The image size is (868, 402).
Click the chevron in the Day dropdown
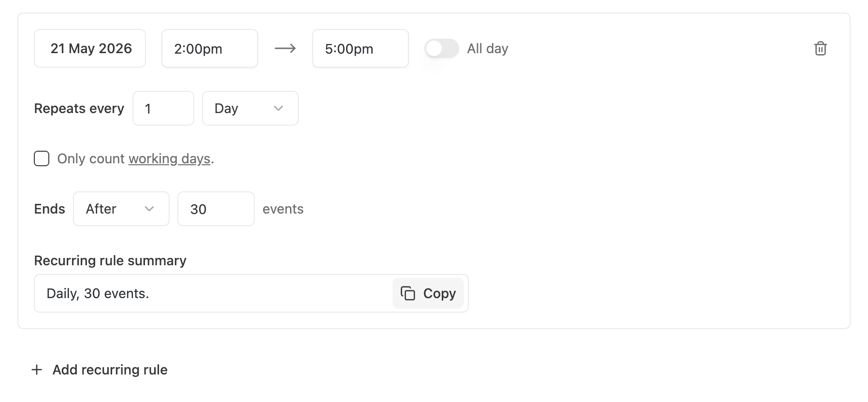pyautogui.click(x=278, y=108)
